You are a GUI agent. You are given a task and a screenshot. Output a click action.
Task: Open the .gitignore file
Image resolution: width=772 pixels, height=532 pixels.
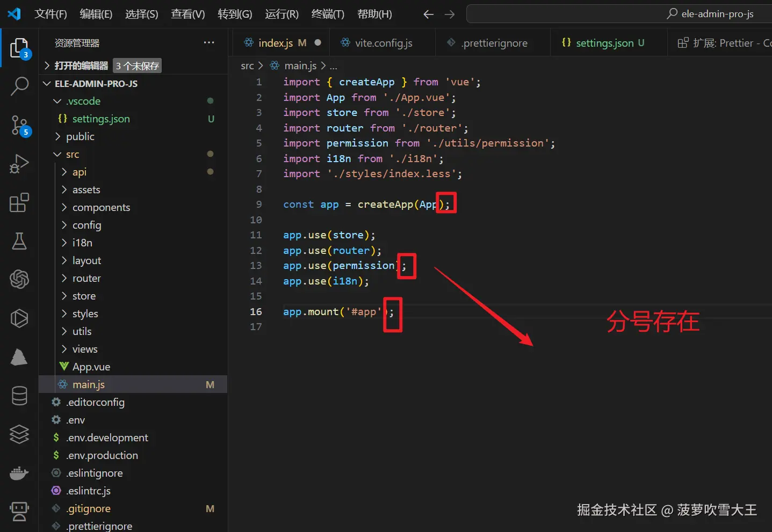[x=133, y=508]
